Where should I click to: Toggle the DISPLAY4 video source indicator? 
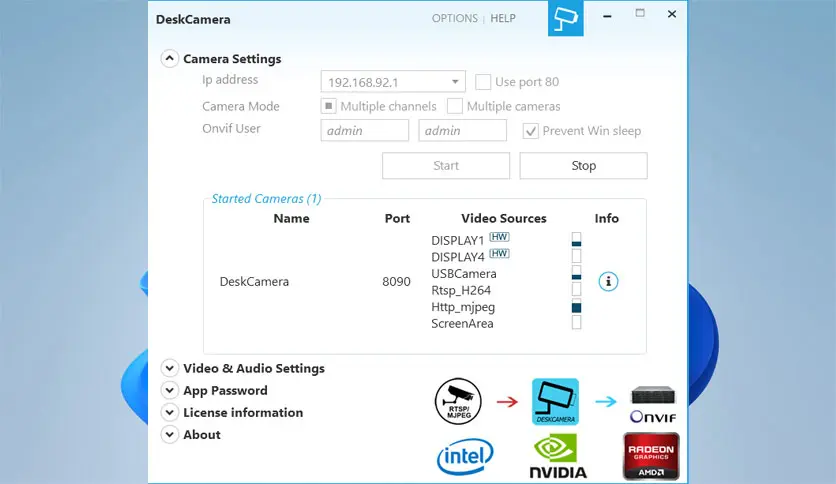576,256
